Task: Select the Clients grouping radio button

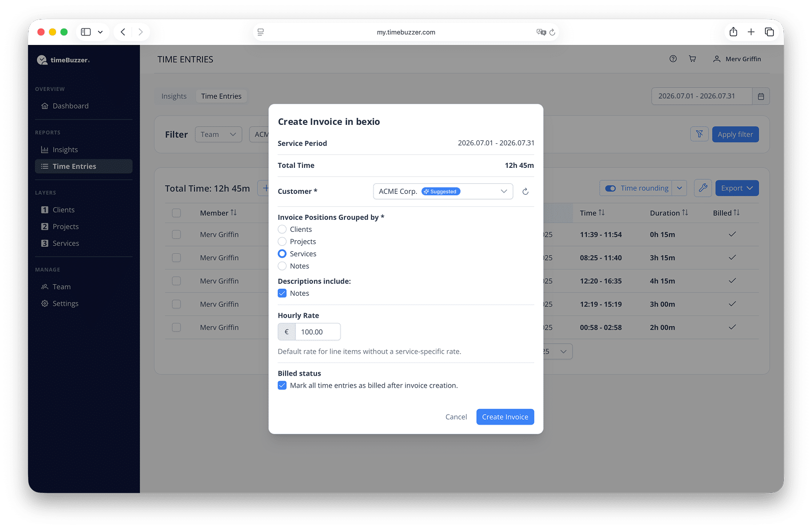Action: pos(282,229)
